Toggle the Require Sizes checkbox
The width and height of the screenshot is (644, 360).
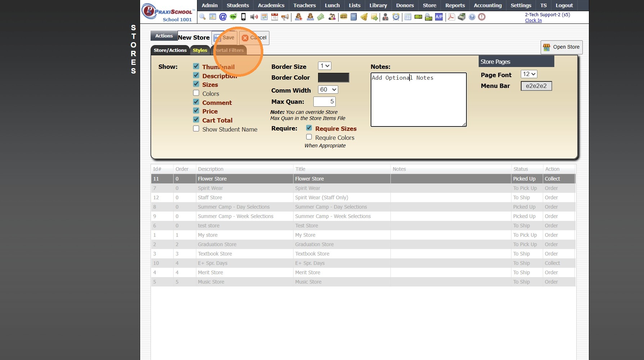point(309,128)
